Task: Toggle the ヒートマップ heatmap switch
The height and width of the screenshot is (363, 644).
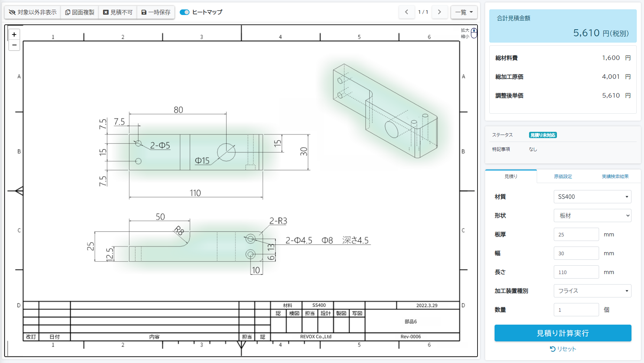Action: (x=185, y=12)
